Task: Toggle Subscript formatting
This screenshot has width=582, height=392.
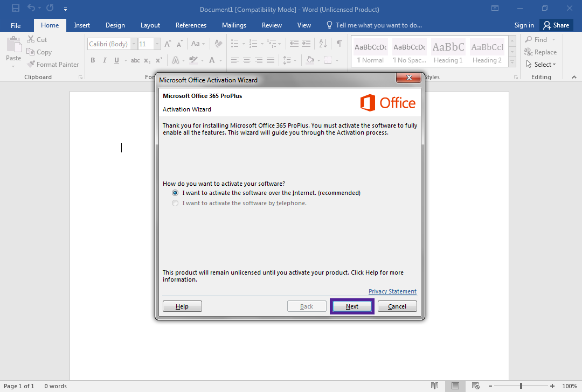Action: point(147,60)
